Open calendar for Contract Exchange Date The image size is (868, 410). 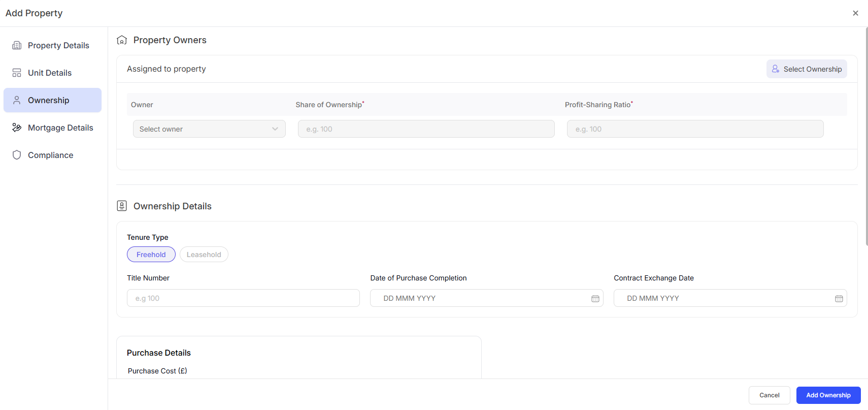(x=839, y=299)
